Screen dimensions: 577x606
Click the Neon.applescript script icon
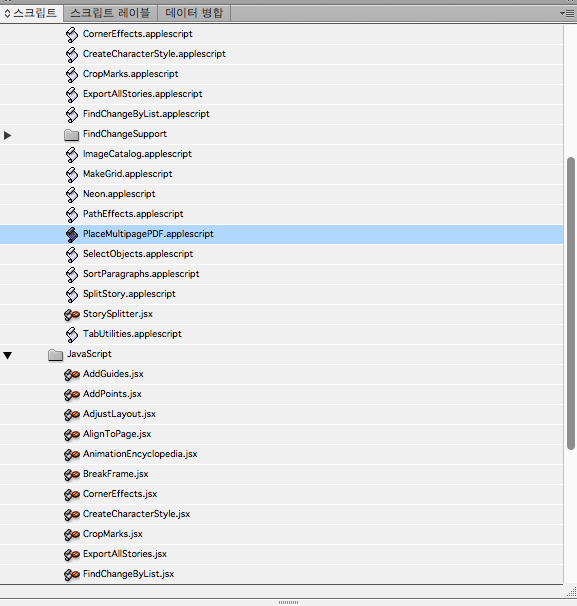click(x=71, y=194)
